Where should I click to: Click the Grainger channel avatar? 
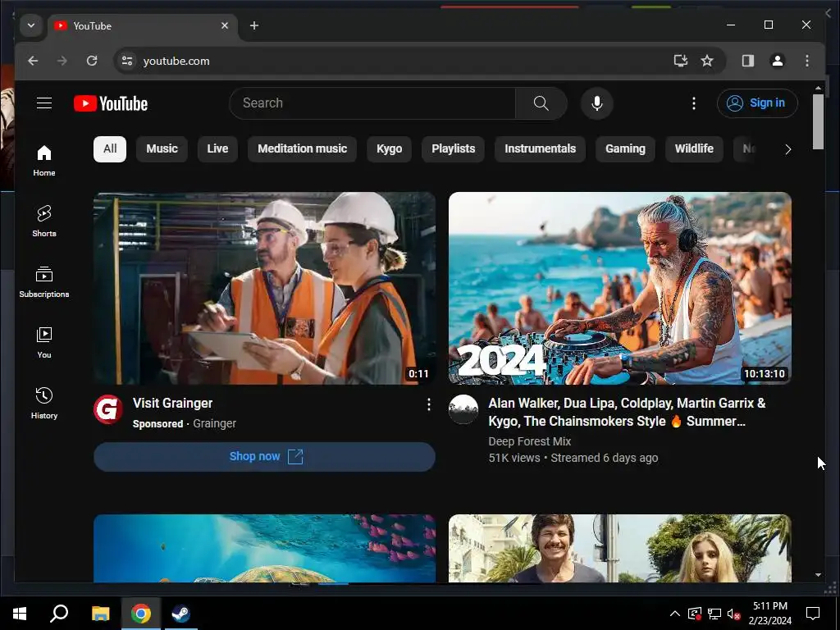[x=107, y=409]
